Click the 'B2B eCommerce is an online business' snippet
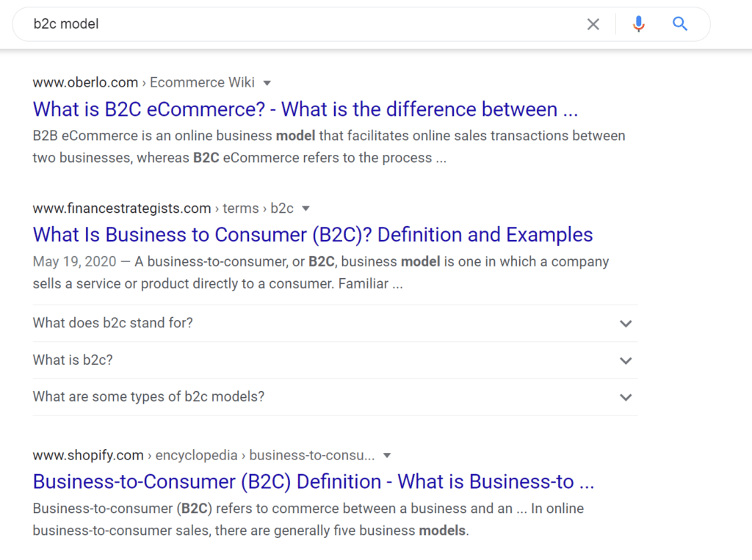Image resolution: width=752 pixels, height=560 pixels. point(329,147)
